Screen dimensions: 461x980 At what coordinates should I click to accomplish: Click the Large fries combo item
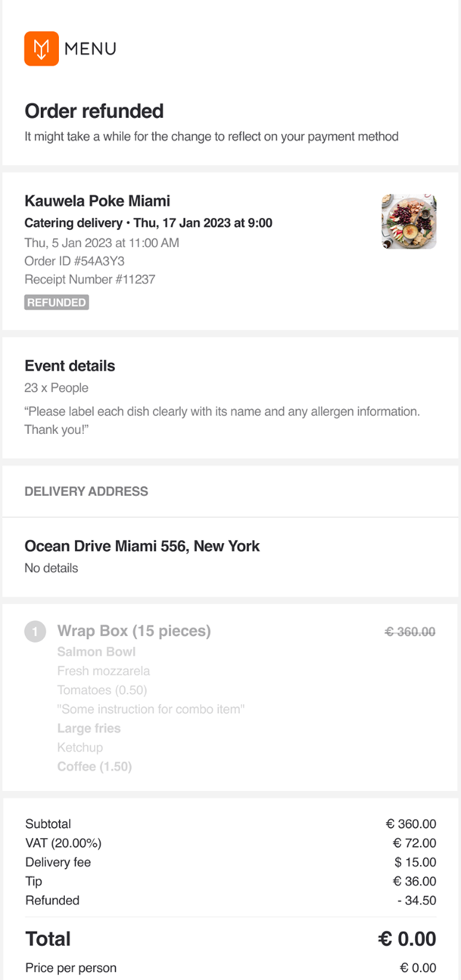pos(89,728)
